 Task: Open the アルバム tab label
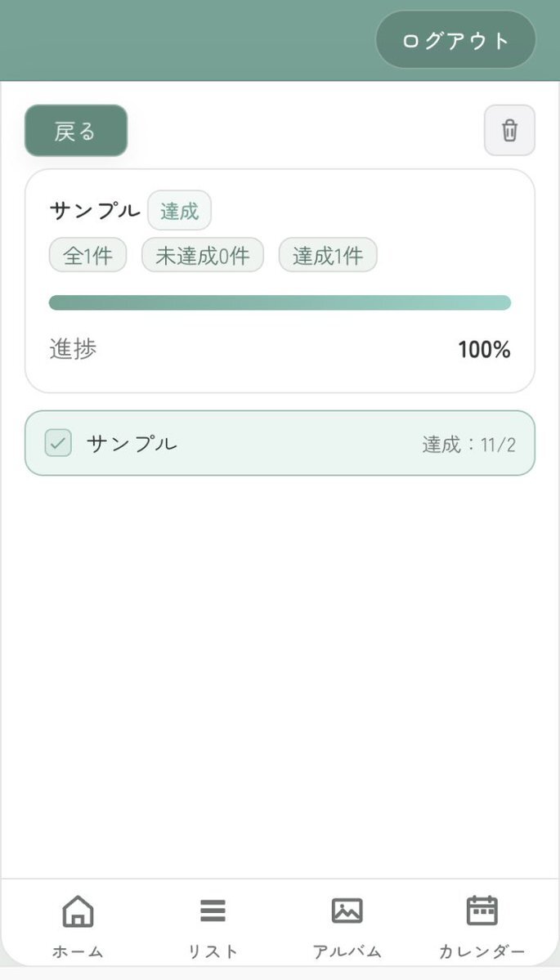tap(347, 951)
